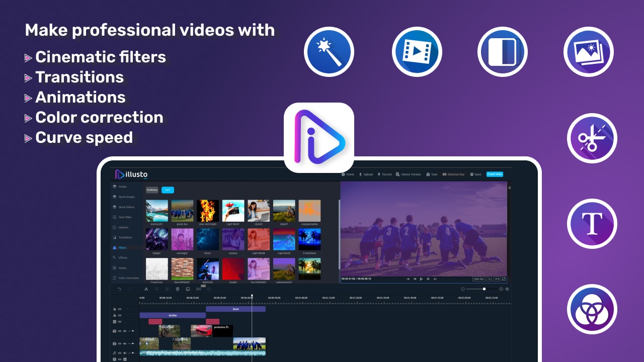
Task: Click the color correction overlapping circles icon
Action: click(x=592, y=309)
